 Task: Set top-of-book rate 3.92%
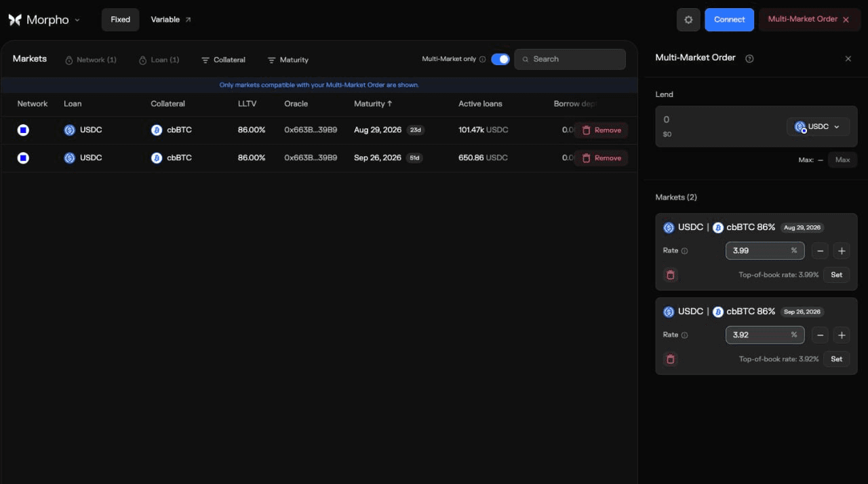[837, 359]
